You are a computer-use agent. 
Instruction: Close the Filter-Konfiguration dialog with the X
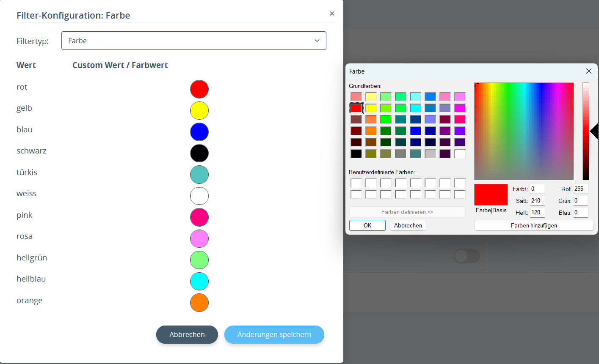click(x=332, y=14)
